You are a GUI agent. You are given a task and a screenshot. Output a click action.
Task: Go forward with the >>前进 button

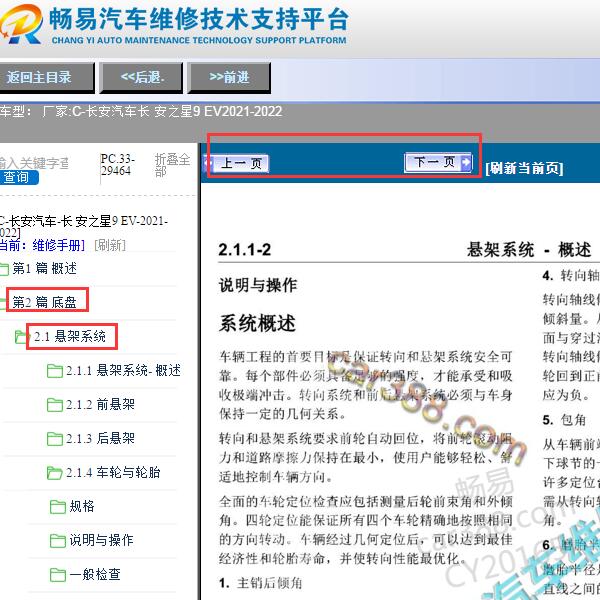point(229,78)
